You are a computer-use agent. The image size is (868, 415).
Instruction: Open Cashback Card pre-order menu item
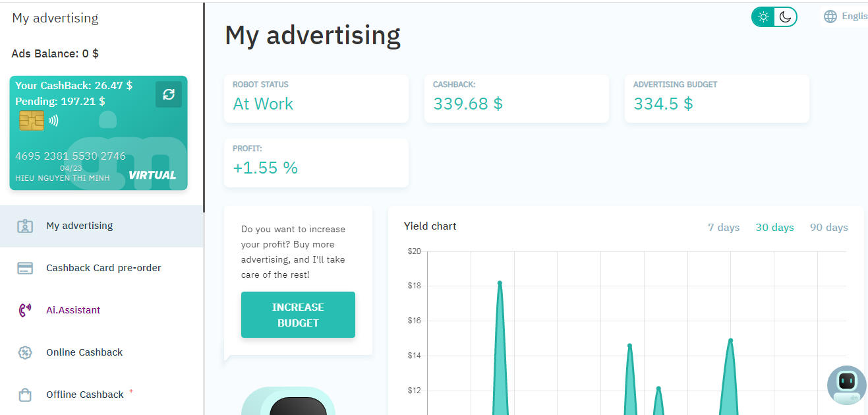tap(101, 269)
